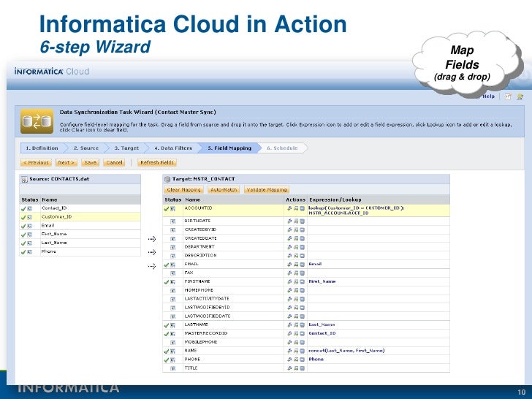Click the Lookup icon for ACCOUNTID

tap(296, 208)
